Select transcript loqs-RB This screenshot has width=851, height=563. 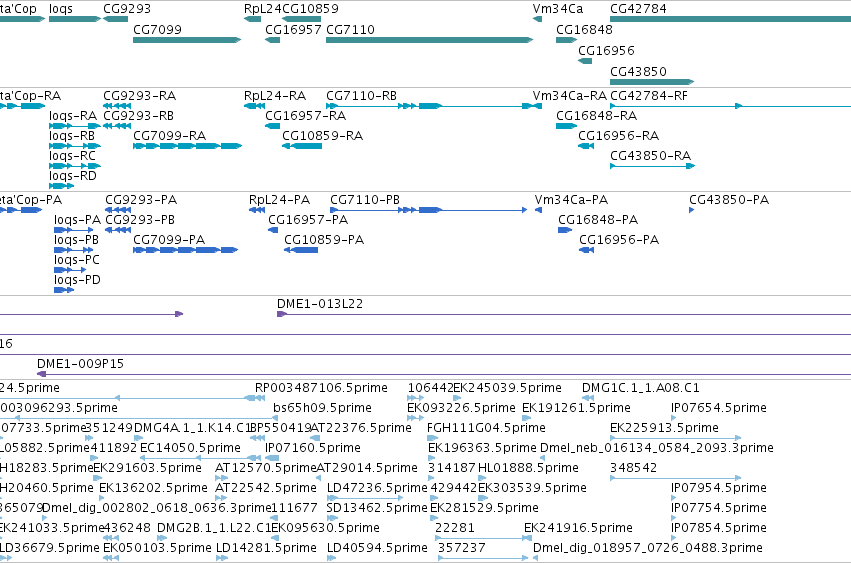[x=75, y=146]
